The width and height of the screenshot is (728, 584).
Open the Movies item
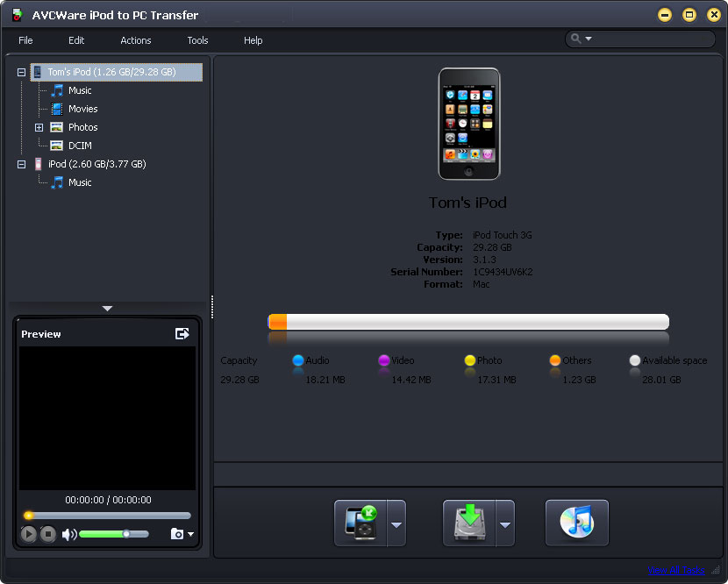[x=82, y=109]
